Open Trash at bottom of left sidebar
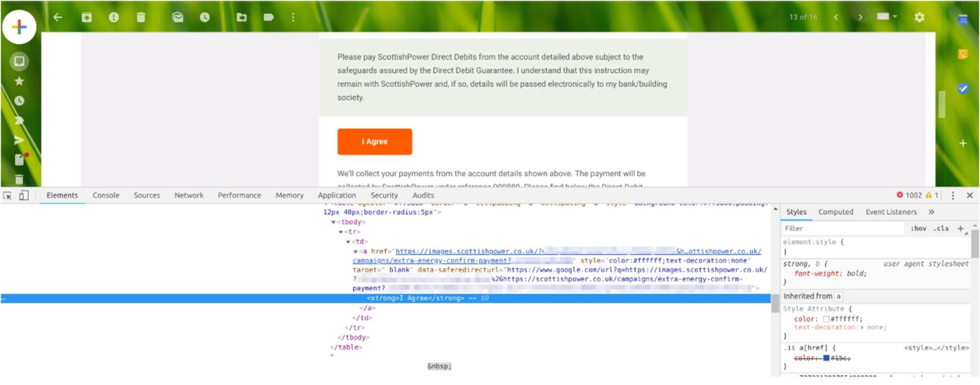 19,180
